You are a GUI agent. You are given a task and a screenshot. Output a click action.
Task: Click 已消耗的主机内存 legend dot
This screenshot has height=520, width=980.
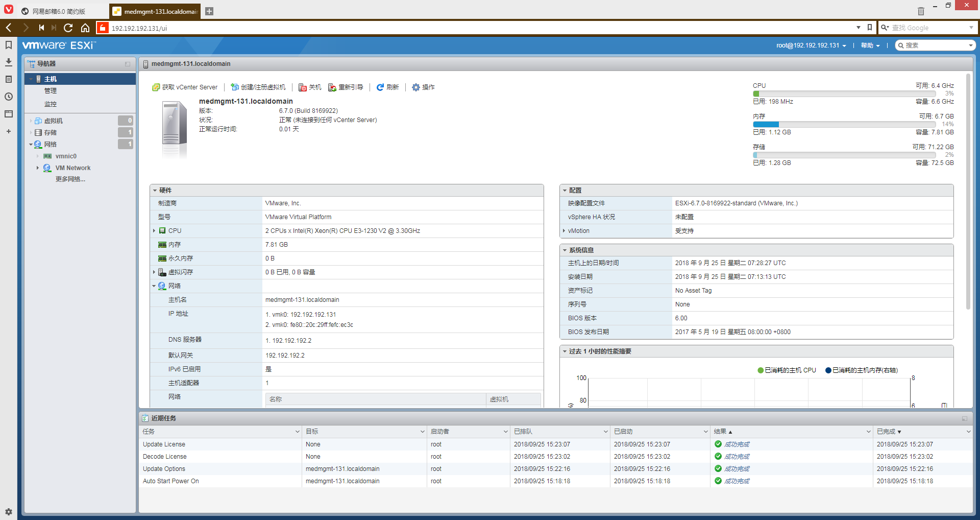pos(828,370)
